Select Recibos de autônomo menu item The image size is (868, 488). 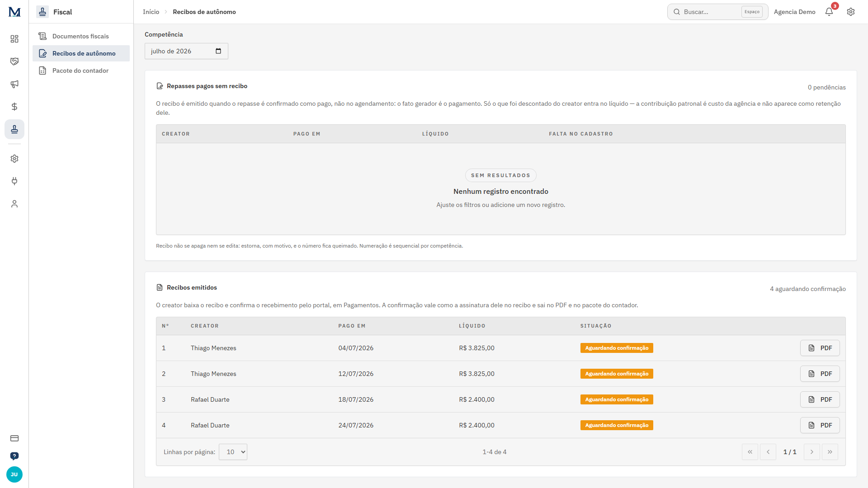click(81, 53)
